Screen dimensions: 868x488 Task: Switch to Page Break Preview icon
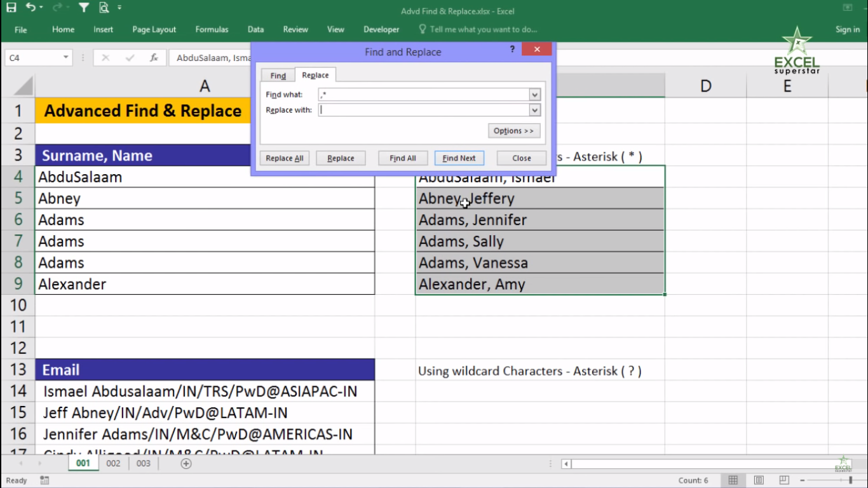[784, 480]
